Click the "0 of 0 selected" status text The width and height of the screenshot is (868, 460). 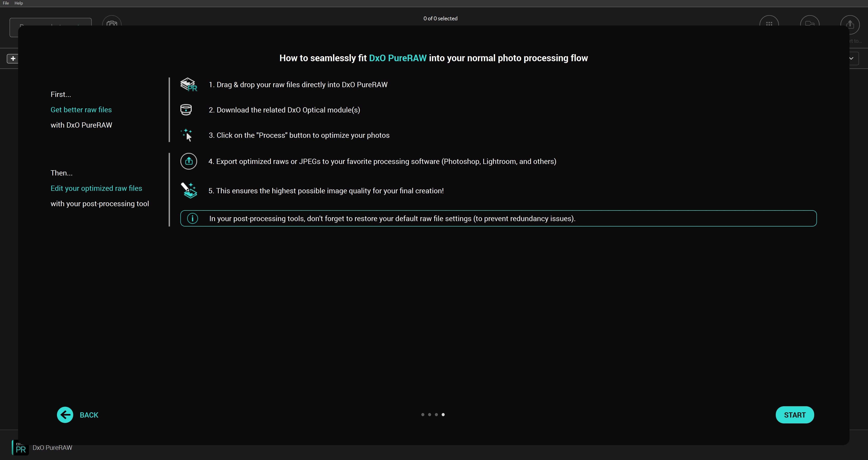point(440,19)
